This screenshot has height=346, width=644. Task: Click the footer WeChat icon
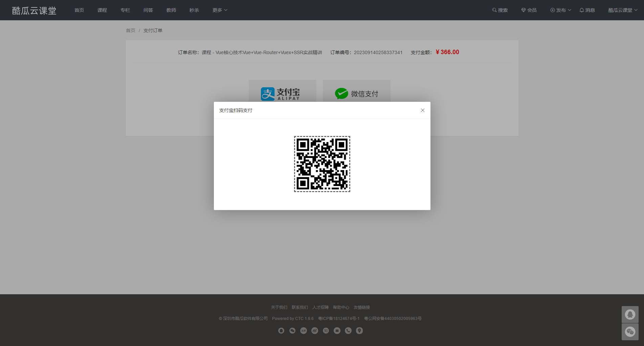coord(292,331)
